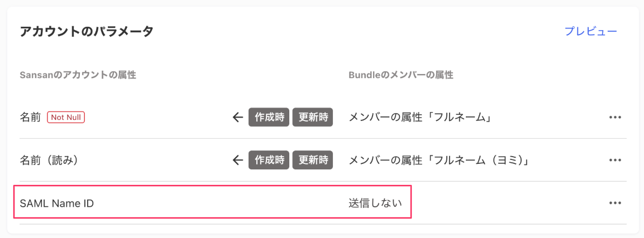Screen dimensions: 644x238
Task: Click the 作成時 tag in the 名前（読み） row
Action: pyautogui.click(x=269, y=160)
